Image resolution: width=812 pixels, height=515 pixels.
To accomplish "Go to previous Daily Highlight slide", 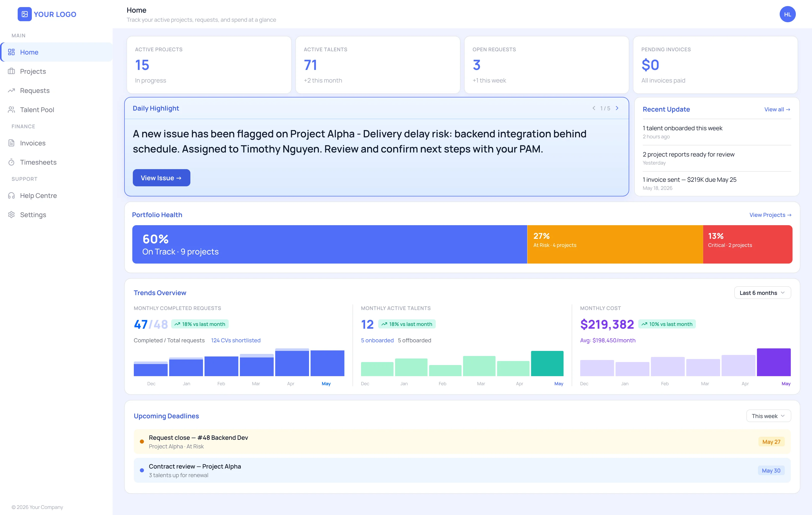I will [594, 108].
